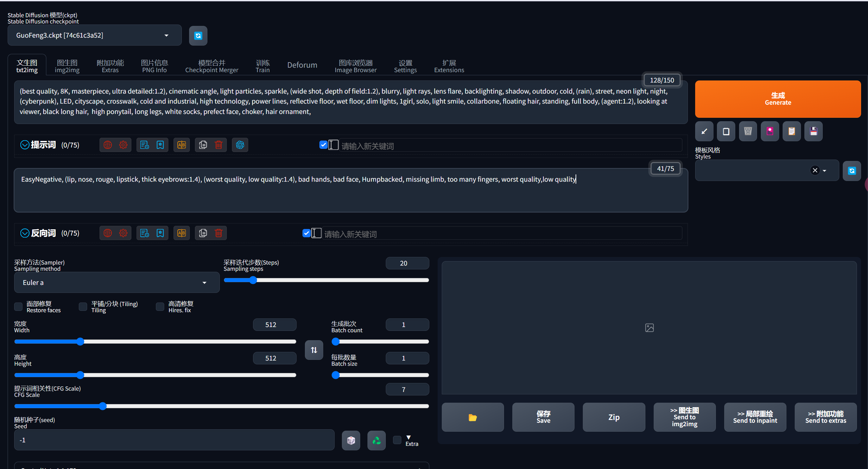Open favorites bookmark icon in 反向词 toolbar
The height and width of the screenshot is (469, 868).
pyautogui.click(x=160, y=233)
